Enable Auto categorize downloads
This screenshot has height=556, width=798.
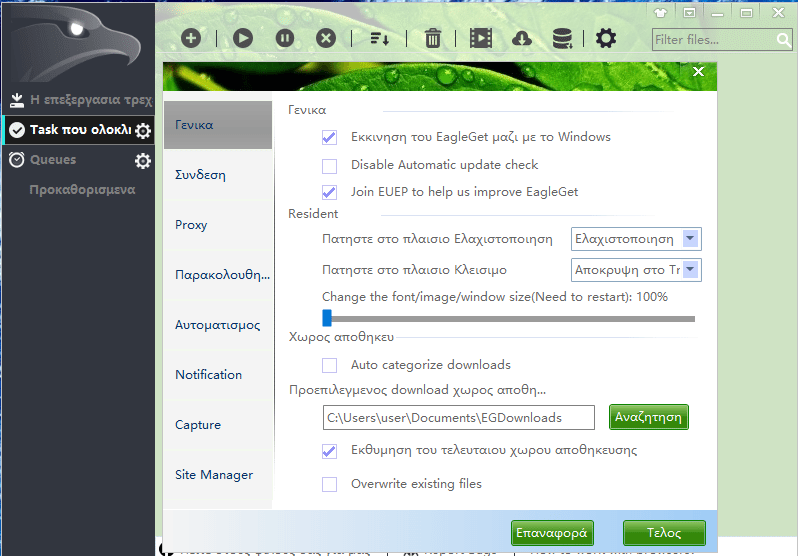click(329, 365)
